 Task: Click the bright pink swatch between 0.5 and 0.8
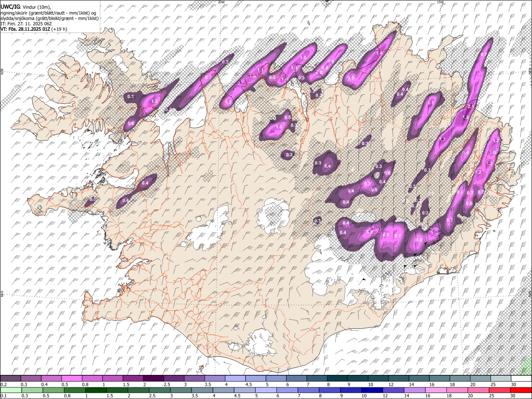click(x=72, y=378)
